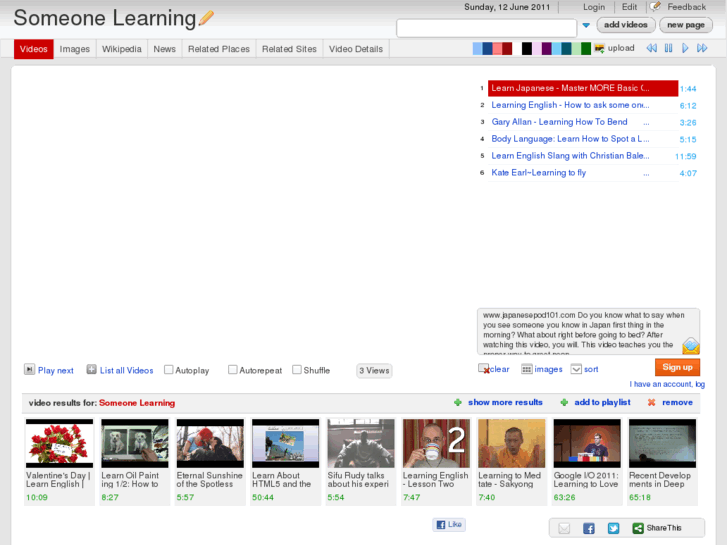Click the pencil icon beside Someone Learning title
The image size is (727, 545).
(x=206, y=19)
